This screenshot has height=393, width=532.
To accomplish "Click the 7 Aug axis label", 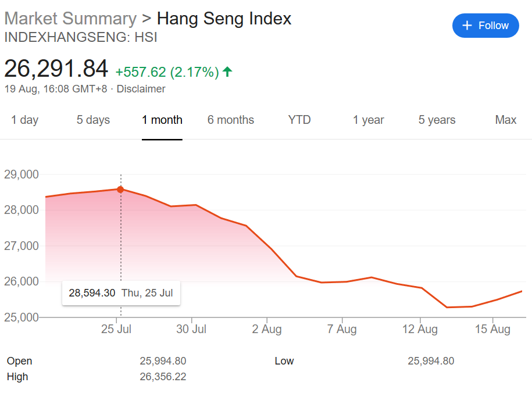I will (342, 329).
